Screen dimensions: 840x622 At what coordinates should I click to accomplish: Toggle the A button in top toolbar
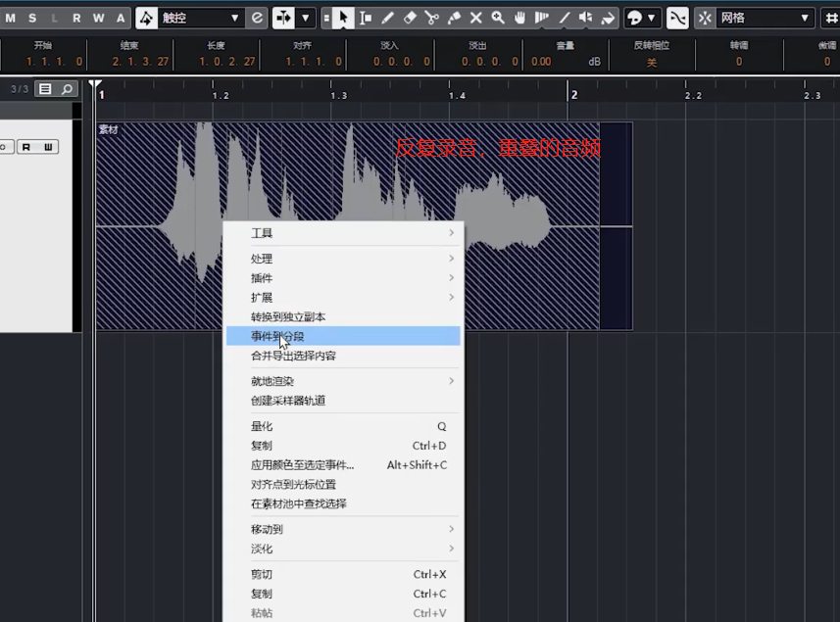pyautogui.click(x=121, y=19)
